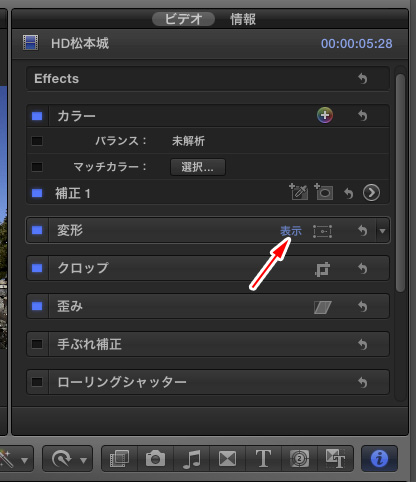Reset all Effects with its arrow icon

pyautogui.click(x=363, y=79)
